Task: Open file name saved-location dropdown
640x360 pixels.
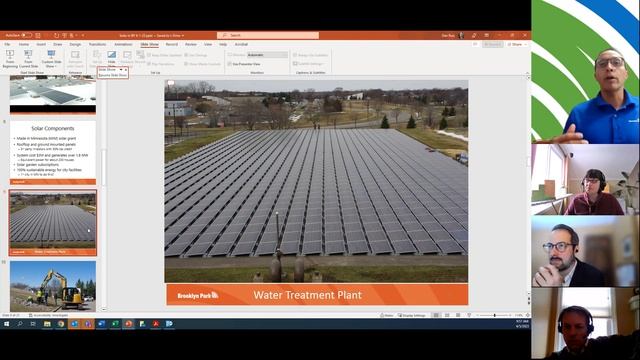Action: pos(183,36)
